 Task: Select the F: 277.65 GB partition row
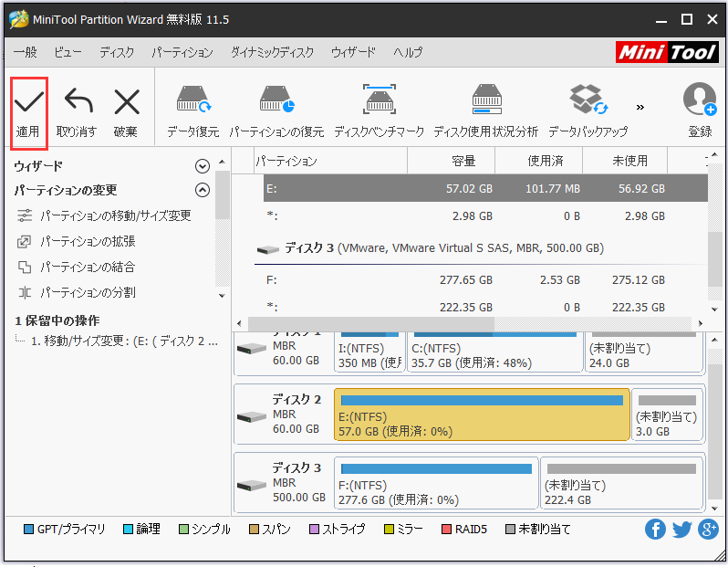pos(485,279)
